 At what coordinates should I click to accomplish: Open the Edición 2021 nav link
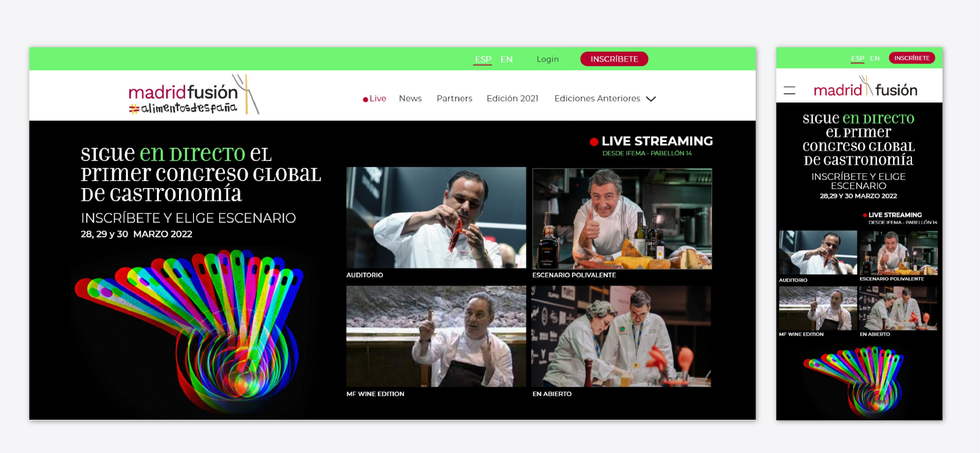point(512,98)
